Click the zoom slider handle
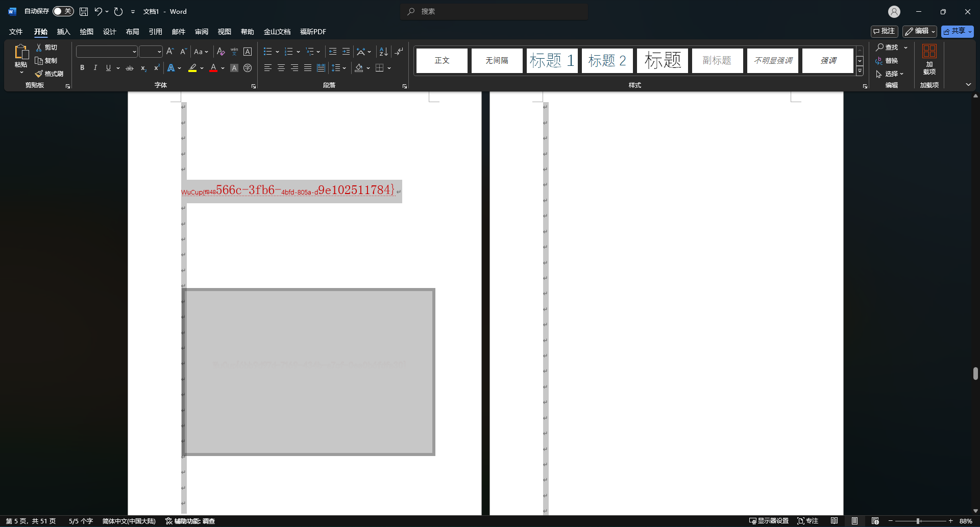The image size is (980, 527). 918,521
